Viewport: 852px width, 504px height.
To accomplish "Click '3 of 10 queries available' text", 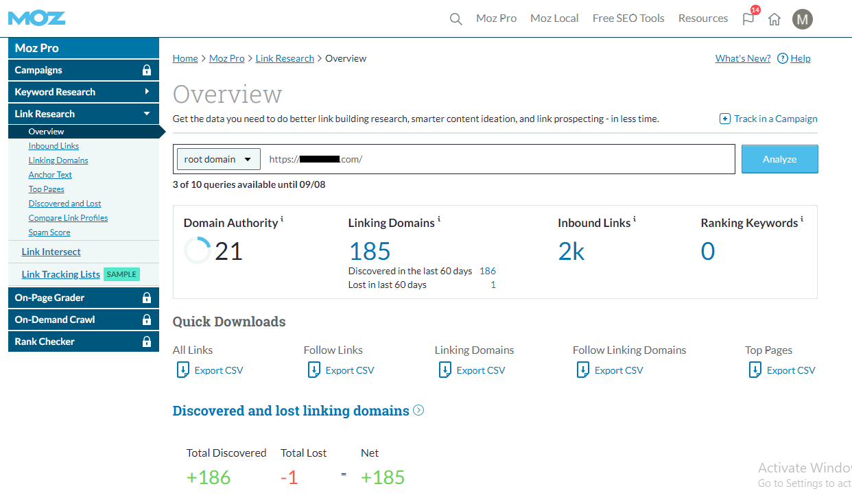I will [249, 184].
